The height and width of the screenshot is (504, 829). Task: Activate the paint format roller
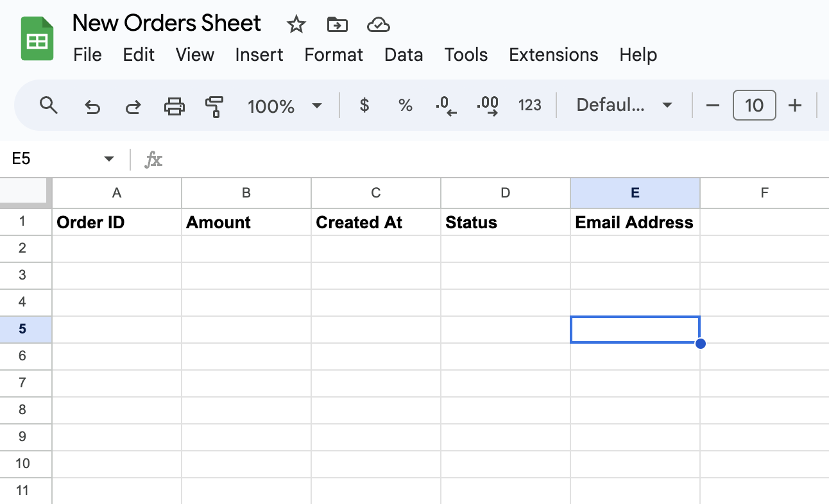tap(214, 106)
